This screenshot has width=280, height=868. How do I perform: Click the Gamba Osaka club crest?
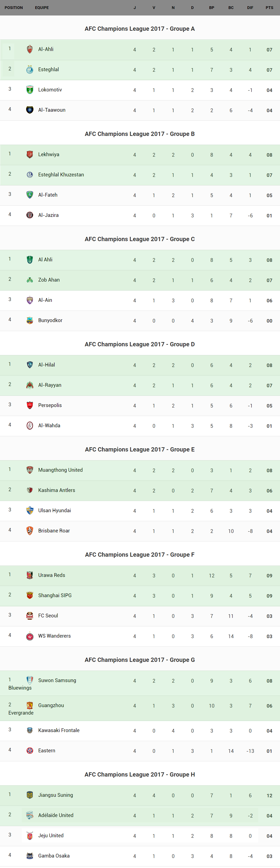[x=30, y=856]
